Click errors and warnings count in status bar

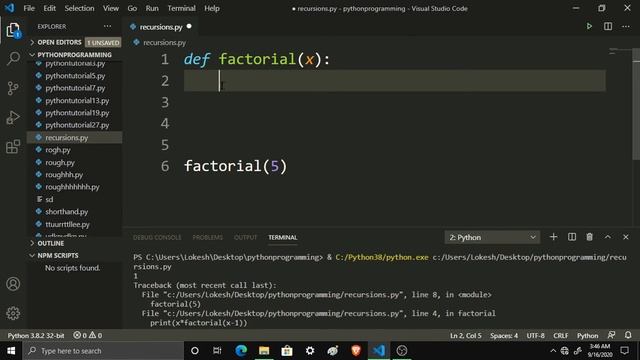[88, 335]
